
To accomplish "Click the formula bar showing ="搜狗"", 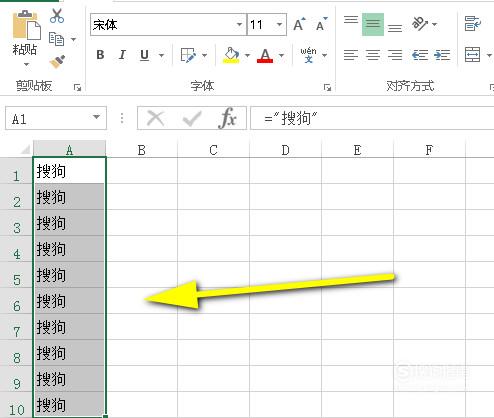I will (372, 118).
